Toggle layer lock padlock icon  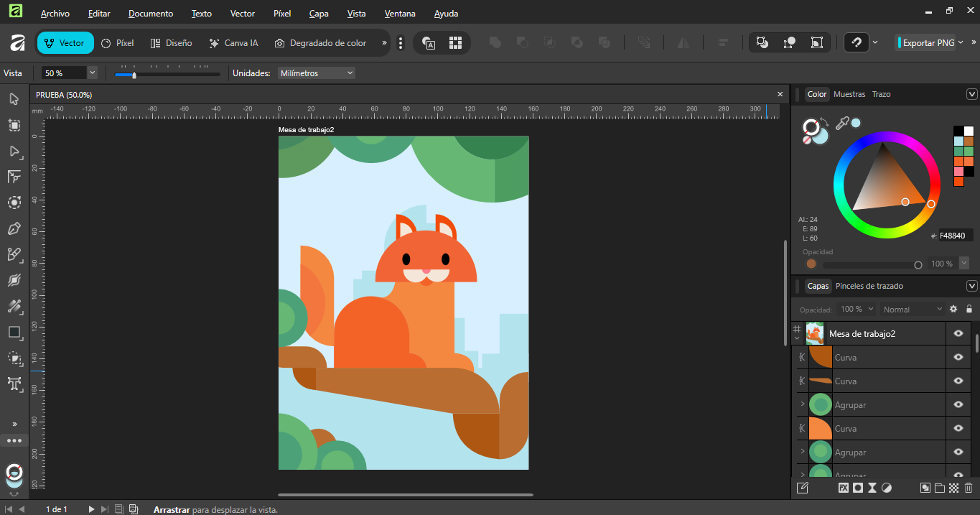969,309
